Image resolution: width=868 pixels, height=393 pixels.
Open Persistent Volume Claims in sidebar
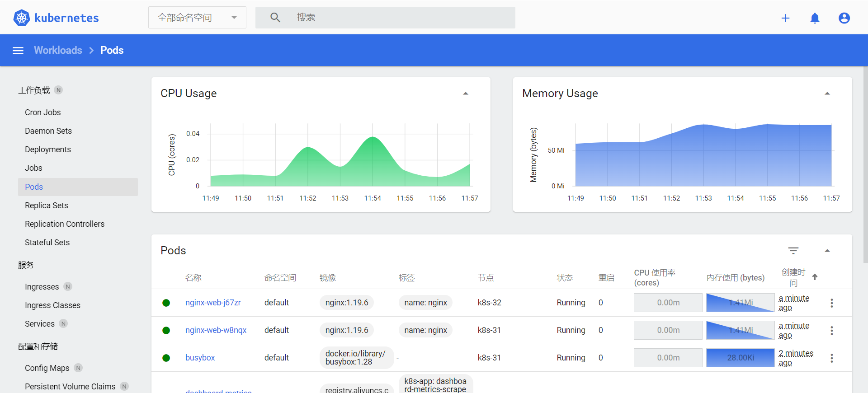70,387
